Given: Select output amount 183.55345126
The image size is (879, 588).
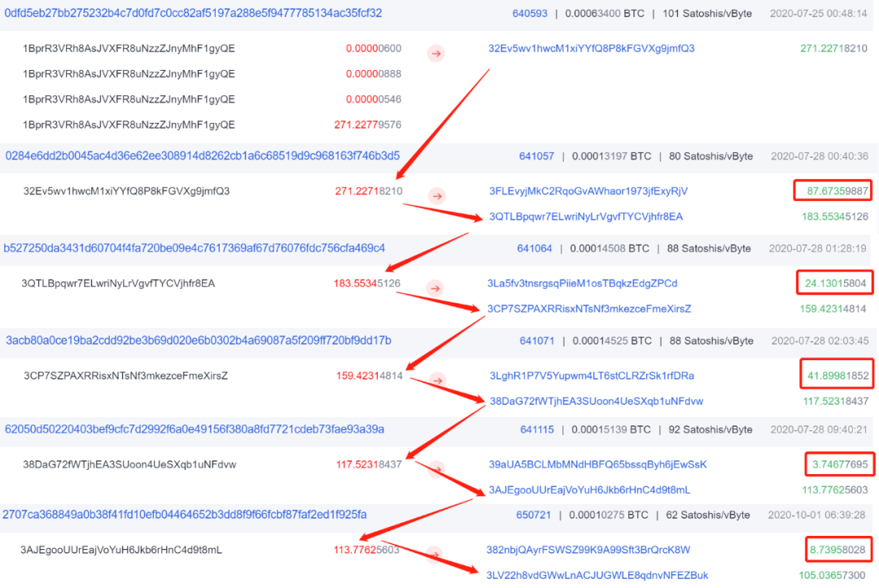Looking at the screenshot, I should click(x=835, y=216).
